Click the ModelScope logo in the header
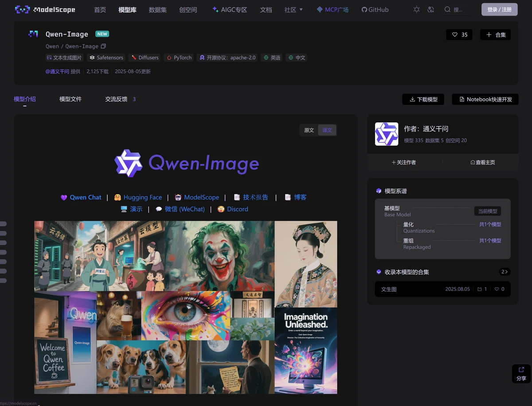The height and width of the screenshot is (406, 532). tap(45, 9)
